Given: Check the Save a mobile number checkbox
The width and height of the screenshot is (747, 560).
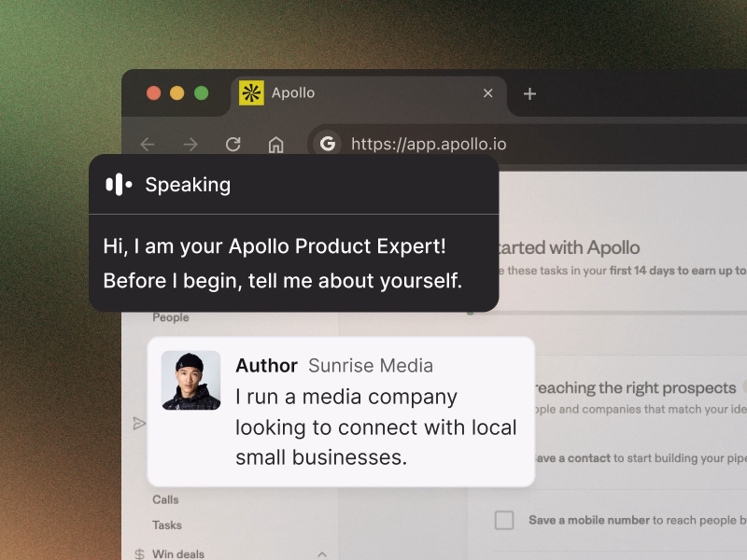Looking at the screenshot, I should [504, 520].
